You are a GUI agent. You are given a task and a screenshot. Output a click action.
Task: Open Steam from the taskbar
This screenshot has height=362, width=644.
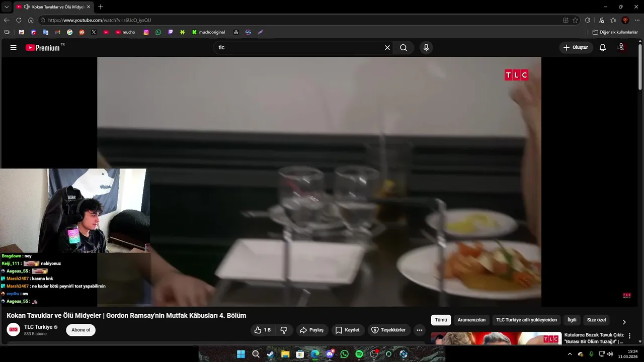[270, 354]
